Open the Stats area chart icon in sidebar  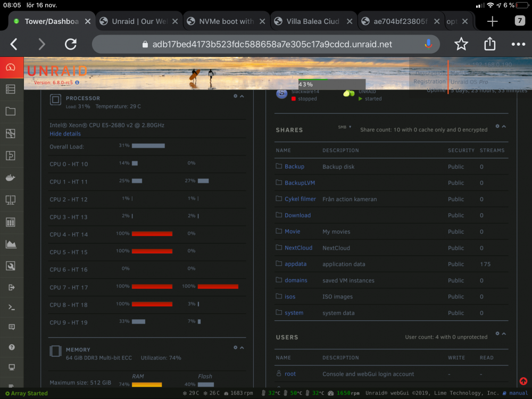pos(11,244)
